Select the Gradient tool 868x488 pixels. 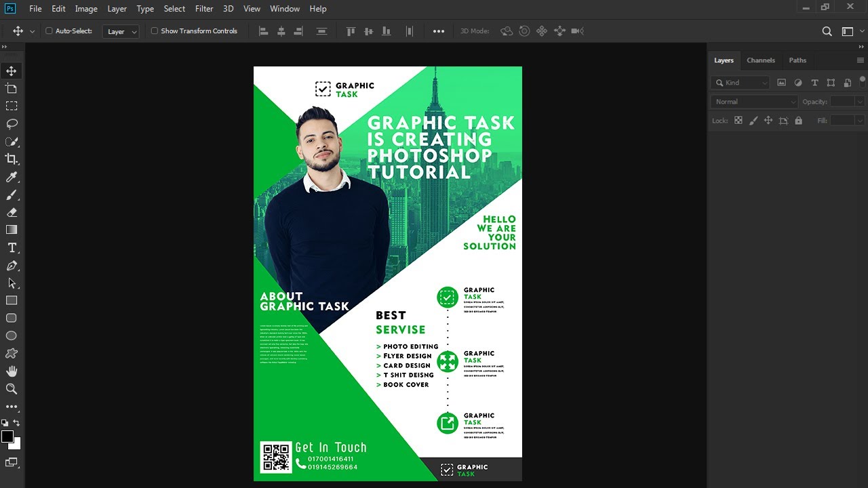pyautogui.click(x=12, y=230)
